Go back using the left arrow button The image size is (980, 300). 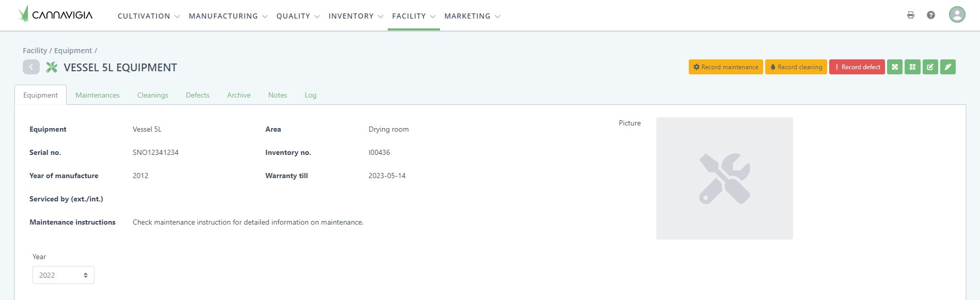coord(31,67)
